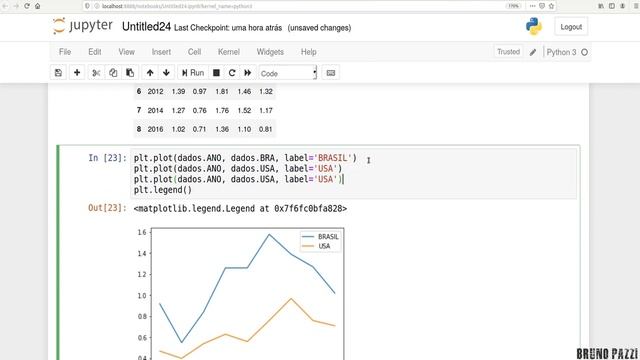Click the Trusted notebook button
This screenshot has width=640, height=360.
[508, 52]
